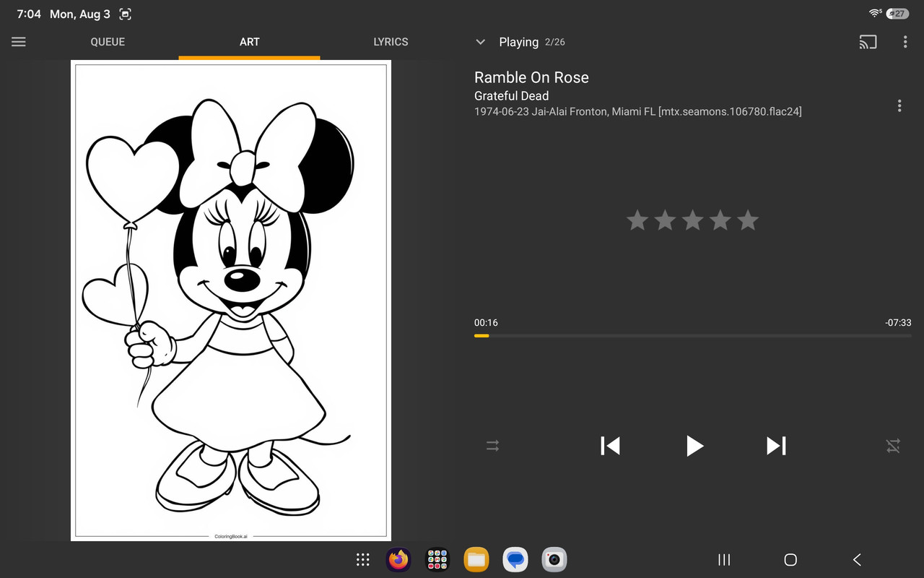Rate the track one star
Image resolution: width=924 pixels, height=578 pixels.
coord(637,220)
